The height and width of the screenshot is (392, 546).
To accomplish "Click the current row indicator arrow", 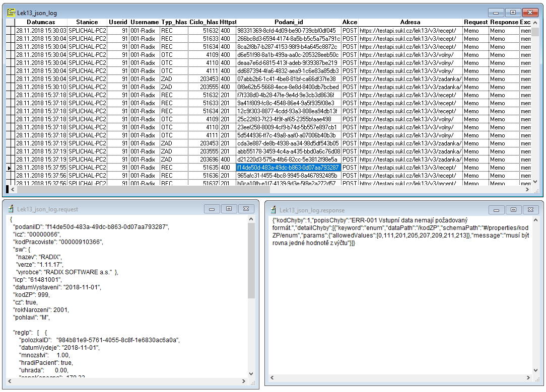I will pyautogui.click(x=10, y=168).
